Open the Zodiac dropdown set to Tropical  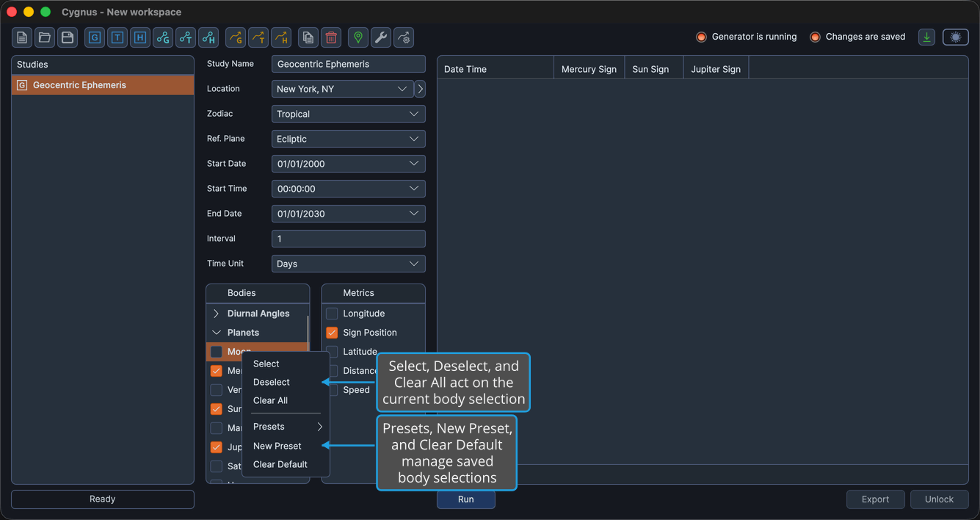[x=348, y=114]
